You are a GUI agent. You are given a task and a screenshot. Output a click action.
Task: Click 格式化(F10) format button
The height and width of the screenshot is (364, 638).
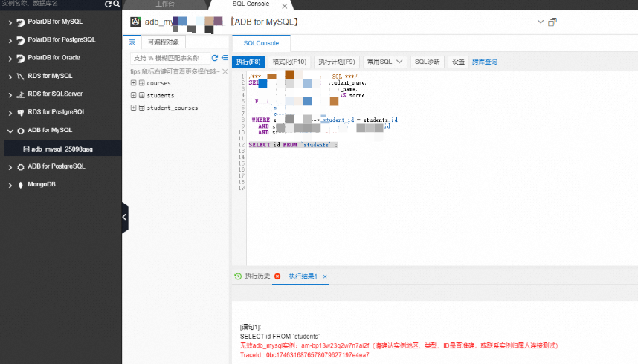click(289, 62)
